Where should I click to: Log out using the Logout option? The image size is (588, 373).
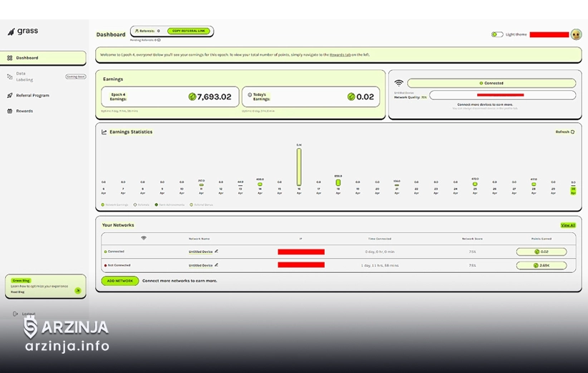tap(27, 314)
